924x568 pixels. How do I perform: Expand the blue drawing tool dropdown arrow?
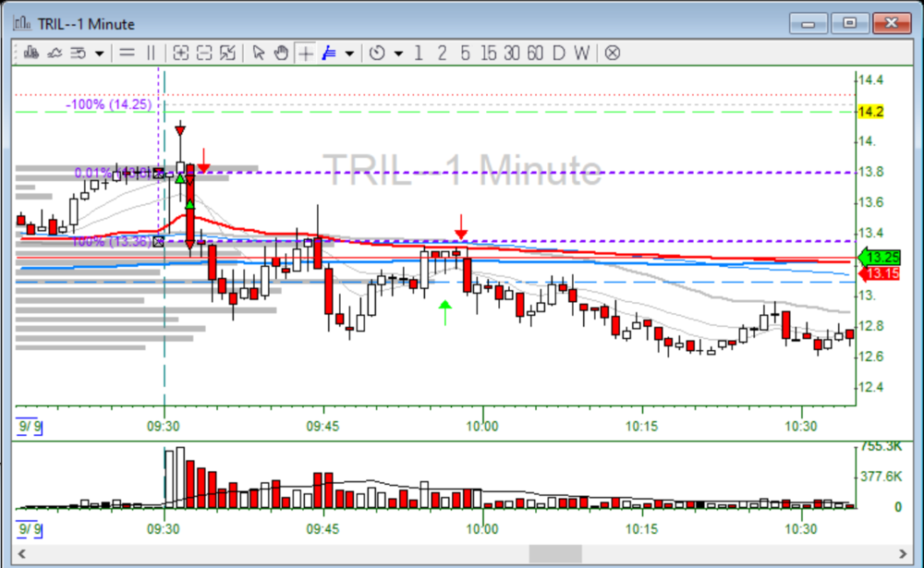[348, 54]
